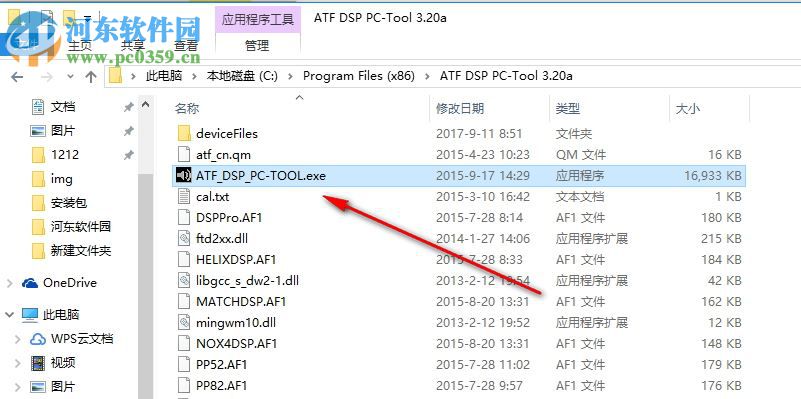Open the 管理 ribbon tab
The height and width of the screenshot is (399, 801).
[x=257, y=45]
